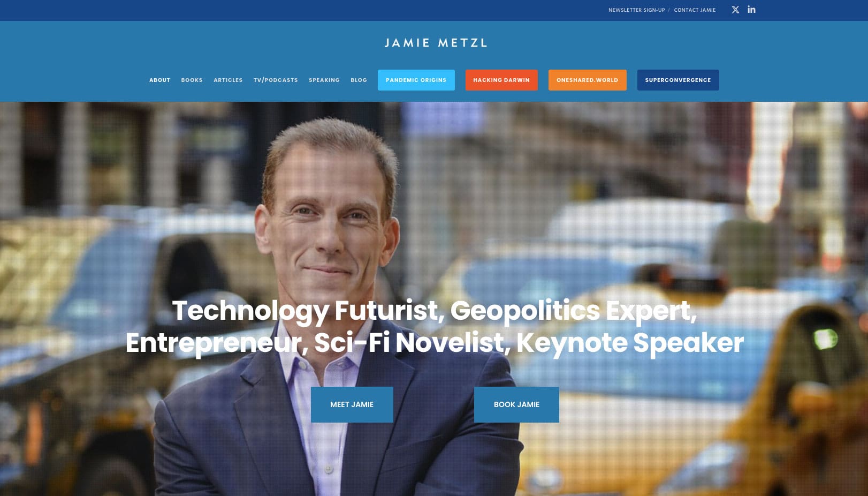Image resolution: width=868 pixels, height=496 pixels.
Task: Open the About menu item
Action: click(159, 80)
